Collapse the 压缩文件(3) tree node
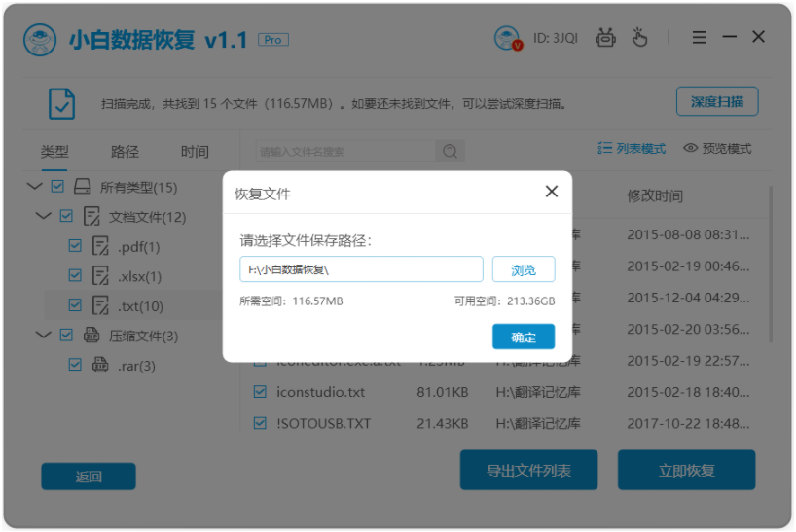796x532 pixels. click(x=44, y=336)
